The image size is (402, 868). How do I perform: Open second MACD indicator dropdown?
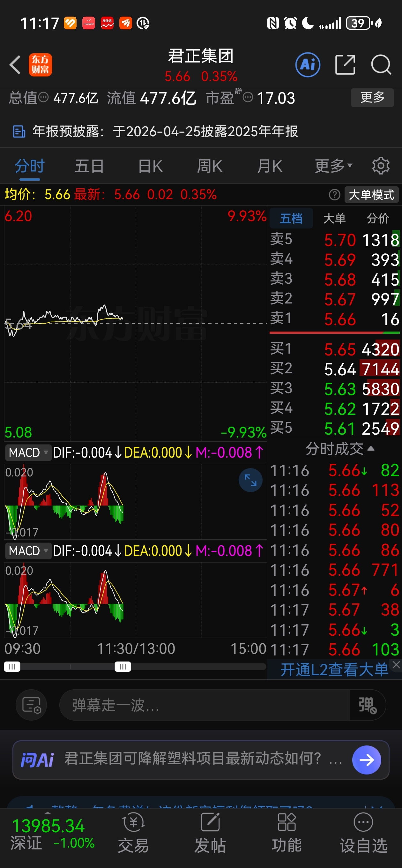click(x=28, y=551)
